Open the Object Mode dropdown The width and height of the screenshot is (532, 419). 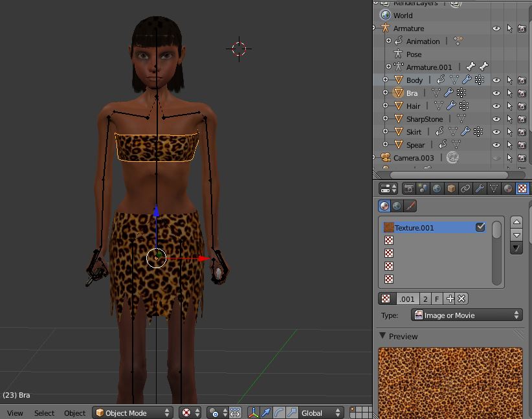pyautogui.click(x=133, y=413)
